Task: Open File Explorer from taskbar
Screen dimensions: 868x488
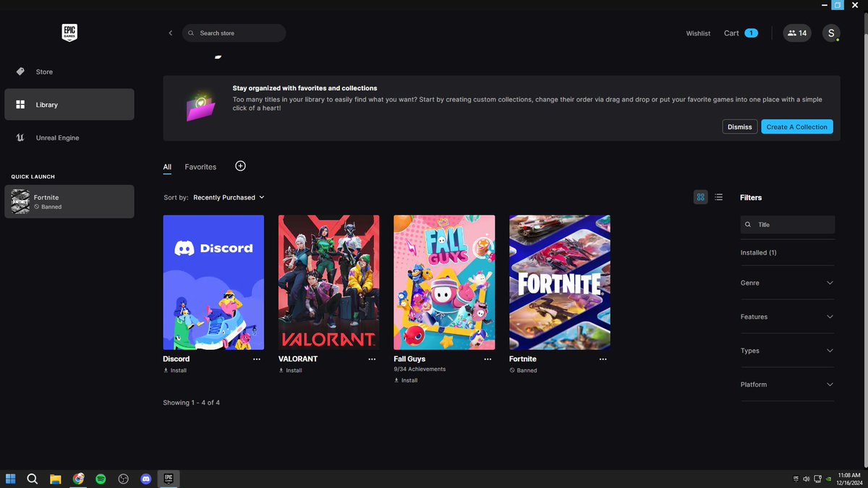Action: point(55,479)
